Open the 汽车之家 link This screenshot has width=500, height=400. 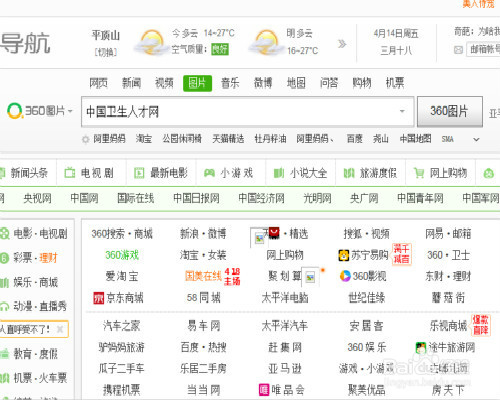(x=121, y=326)
